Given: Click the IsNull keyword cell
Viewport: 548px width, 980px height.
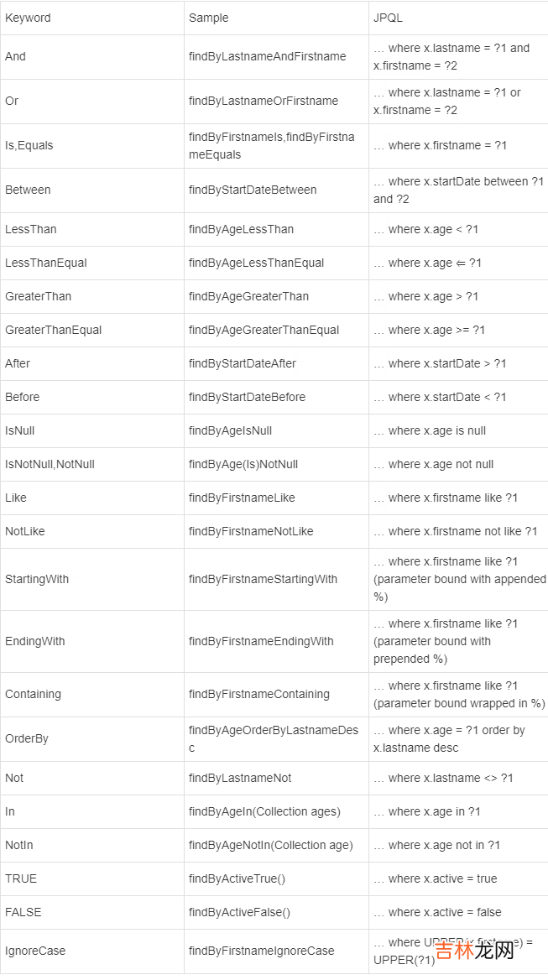Looking at the screenshot, I should pos(20,430).
